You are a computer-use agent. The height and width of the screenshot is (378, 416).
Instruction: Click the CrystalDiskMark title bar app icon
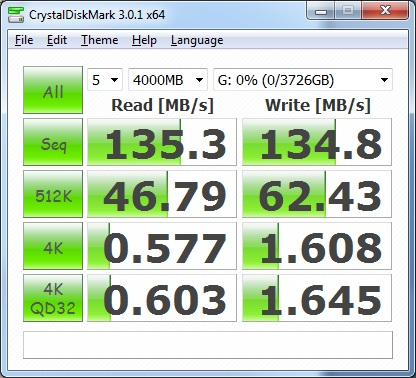pyautogui.click(x=16, y=15)
